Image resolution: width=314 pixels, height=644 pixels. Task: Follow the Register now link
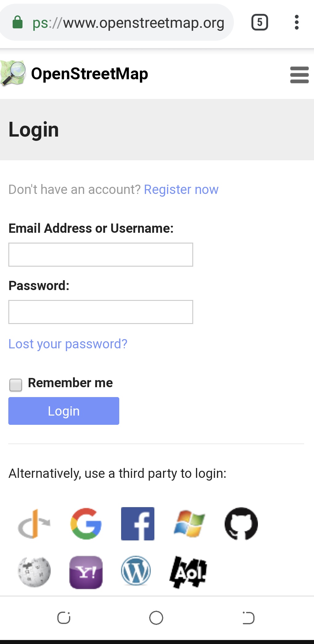coord(181,190)
